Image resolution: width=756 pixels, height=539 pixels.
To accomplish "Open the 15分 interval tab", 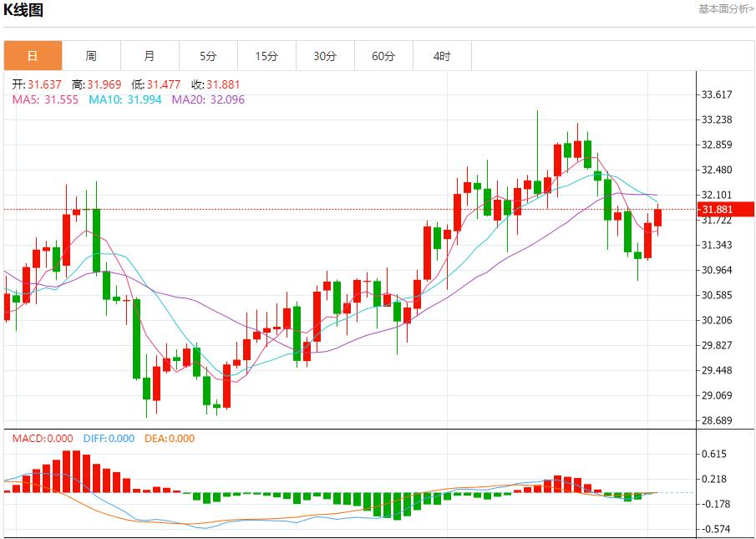I will pyautogui.click(x=266, y=56).
